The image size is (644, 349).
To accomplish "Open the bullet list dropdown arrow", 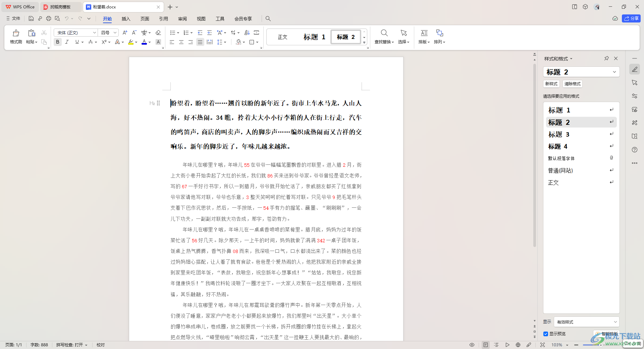I will point(178,33).
